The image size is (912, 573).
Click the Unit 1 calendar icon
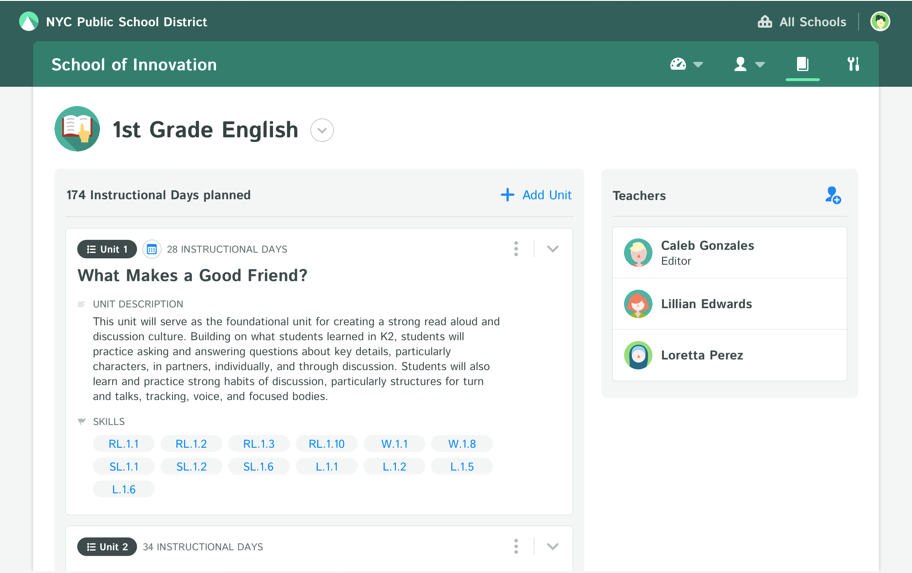click(x=152, y=249)
